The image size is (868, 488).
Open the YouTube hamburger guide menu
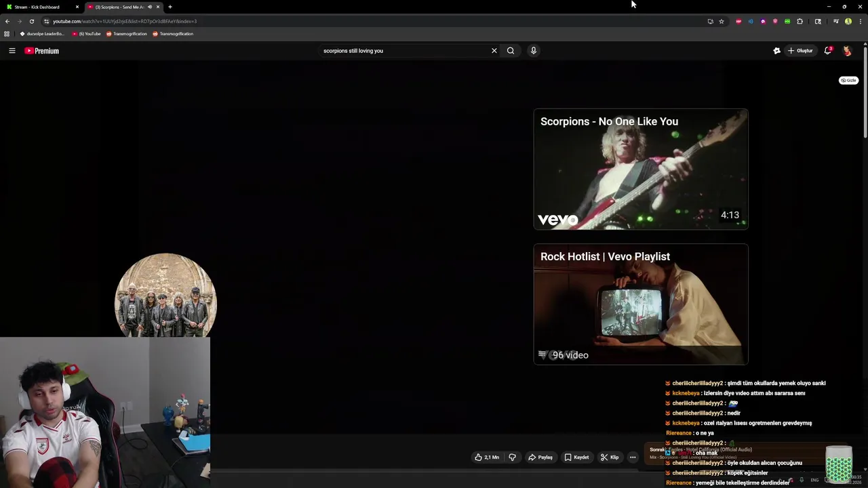(12, 51)
